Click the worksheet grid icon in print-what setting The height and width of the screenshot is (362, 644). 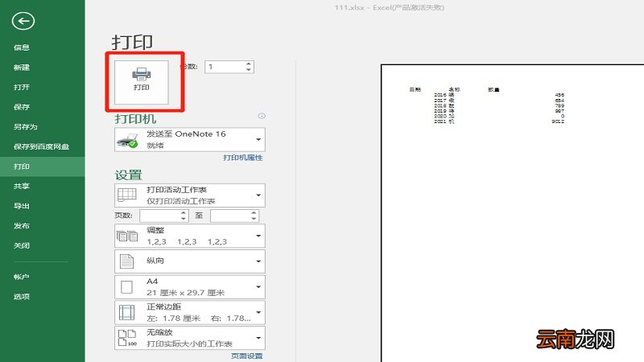(x=127, y=195)
